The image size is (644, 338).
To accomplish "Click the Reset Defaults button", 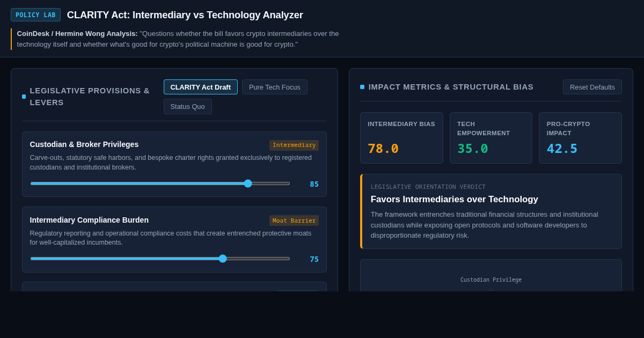I will (x=592, y=87).
